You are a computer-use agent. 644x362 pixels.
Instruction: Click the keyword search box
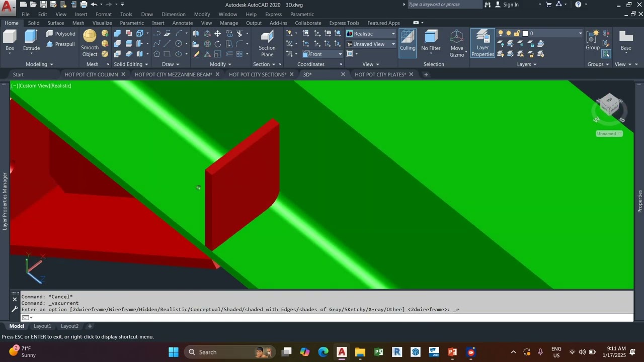(x=444, y=5)
